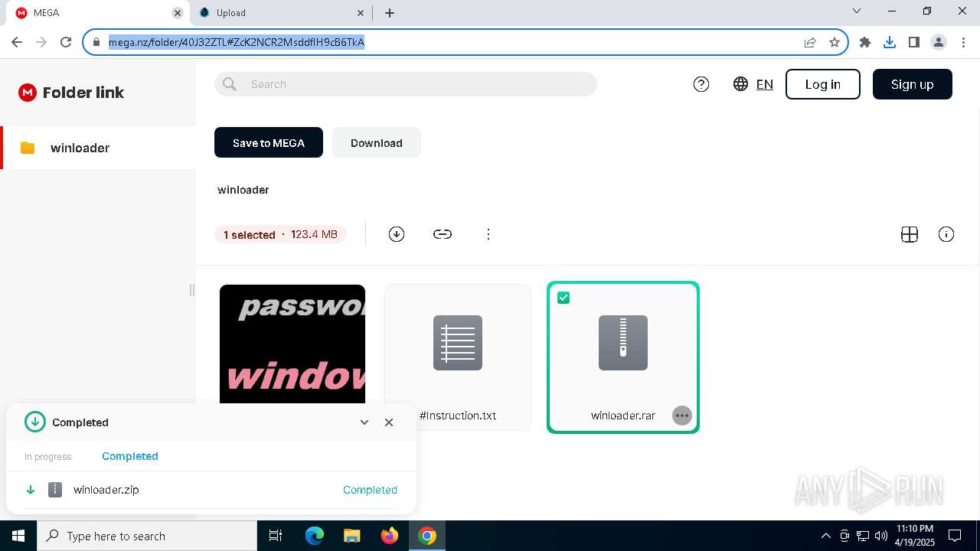Image resolution: width=980 pixels, height=551 pixels.
Task: Open the help question mark icon
Action: [x=701, y=84]
